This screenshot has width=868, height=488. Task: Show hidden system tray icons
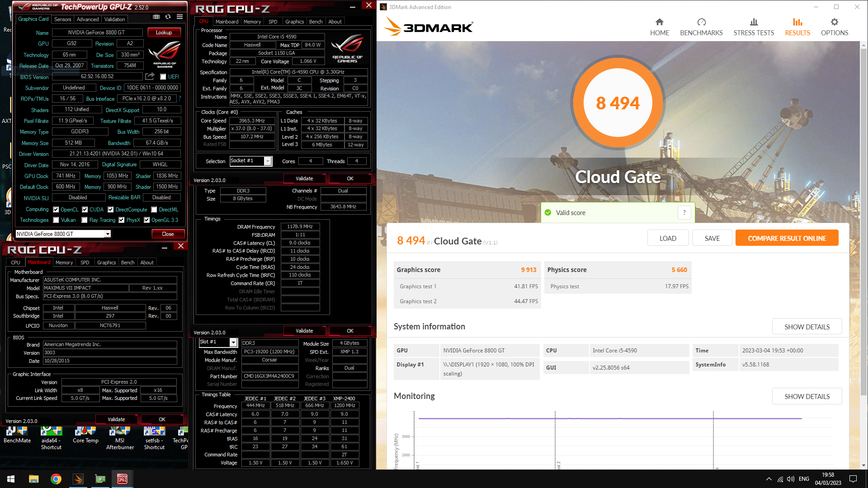coord(769,479)
